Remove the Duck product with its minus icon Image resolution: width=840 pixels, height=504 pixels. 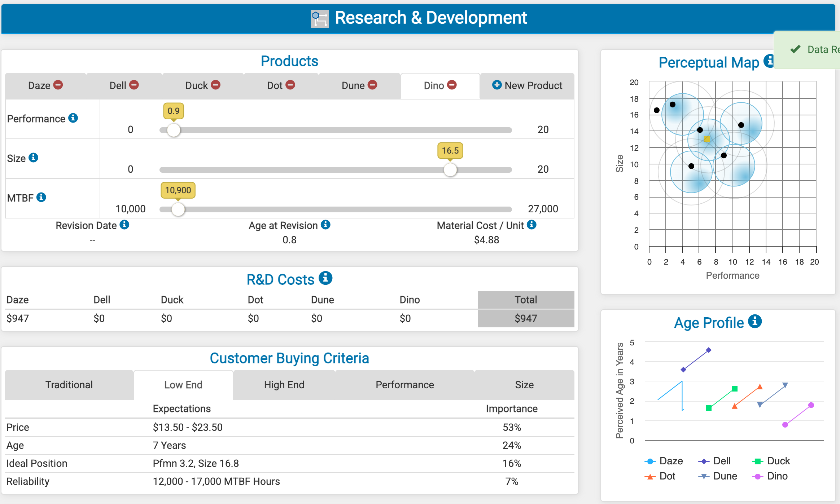tap(216, 85)
